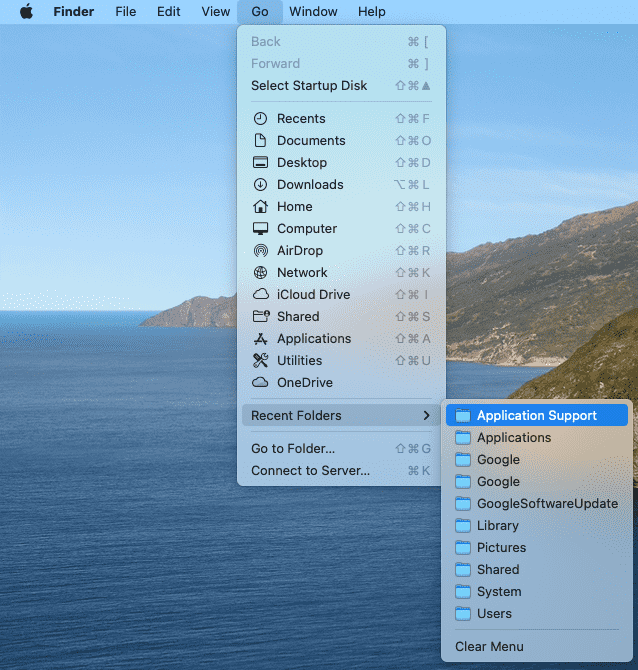The height and width of the screenshot is (670, 638).
Task: Click the Documents page icon
Action: [260, 140]
